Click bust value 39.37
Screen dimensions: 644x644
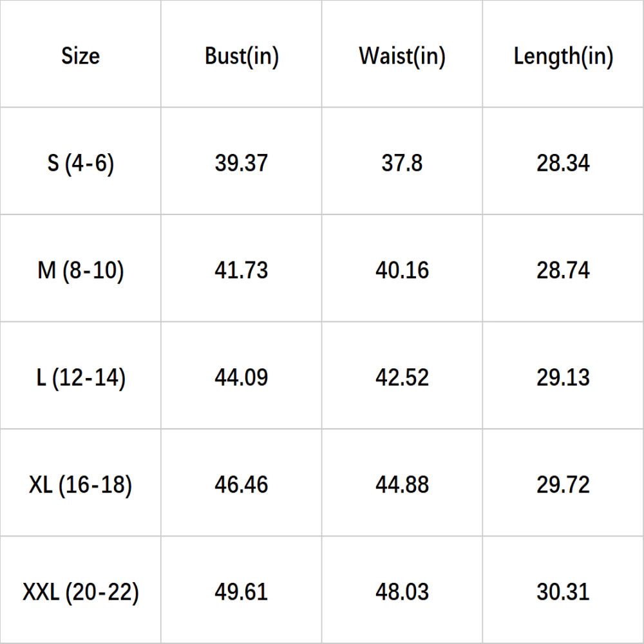(241, 163)
